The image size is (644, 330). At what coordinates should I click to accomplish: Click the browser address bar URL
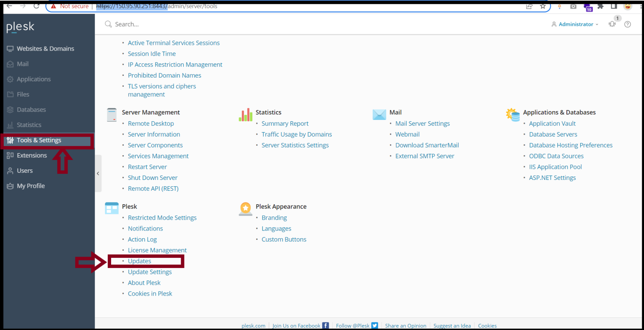[157, 6]
